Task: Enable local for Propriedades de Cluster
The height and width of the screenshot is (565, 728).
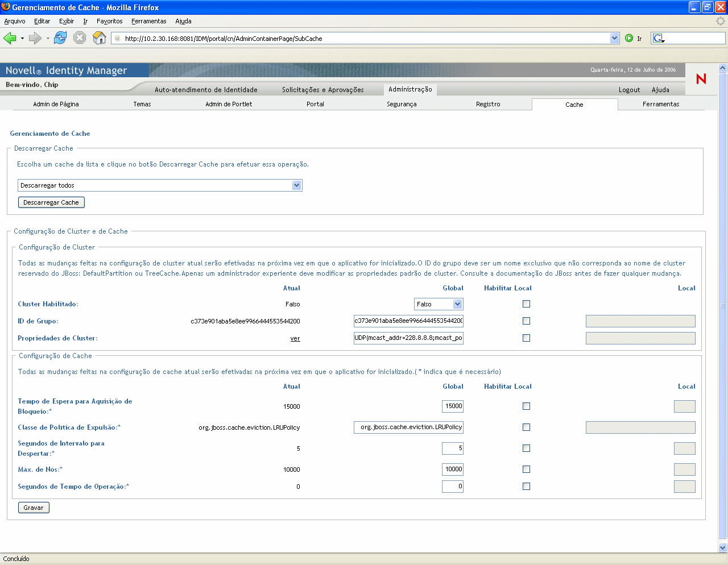Action: 526,338
